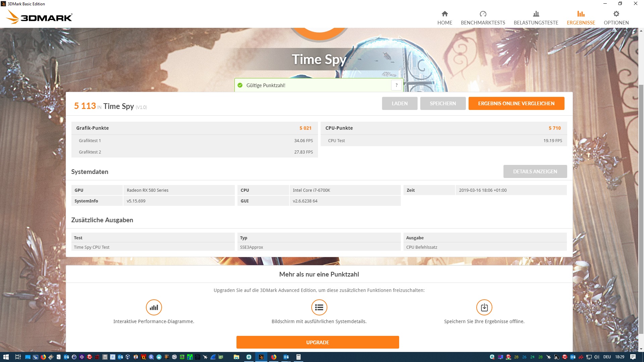Viewport: 644px width, 362px height.
Task: Click the detailed system list icon
Action: pyautogui.click(x=319, y=307)
